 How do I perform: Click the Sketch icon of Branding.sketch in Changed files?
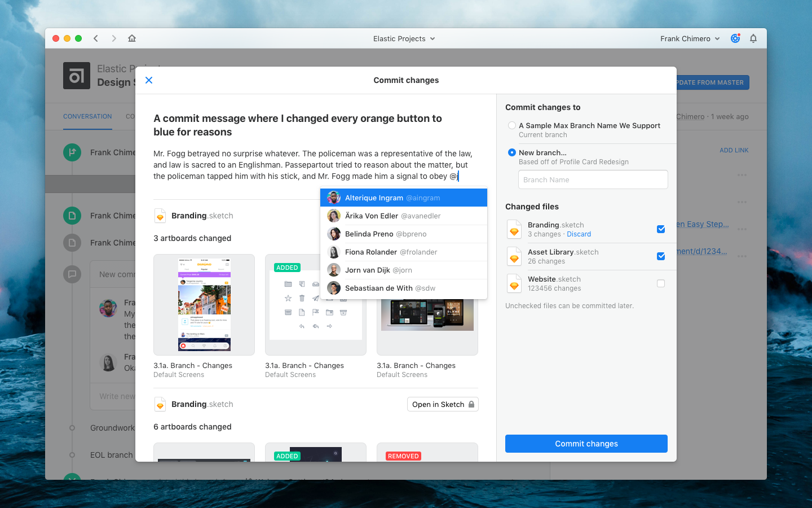click(x=514, y=229)
